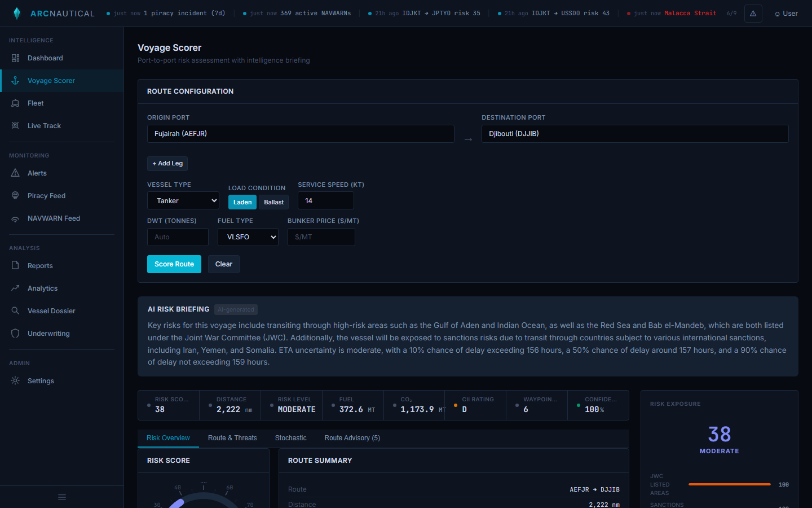The image size is (812, 508).
Task: Click the Dashboard icon in the sidebar
Action: pyautogui.click(x=15, y=58)
